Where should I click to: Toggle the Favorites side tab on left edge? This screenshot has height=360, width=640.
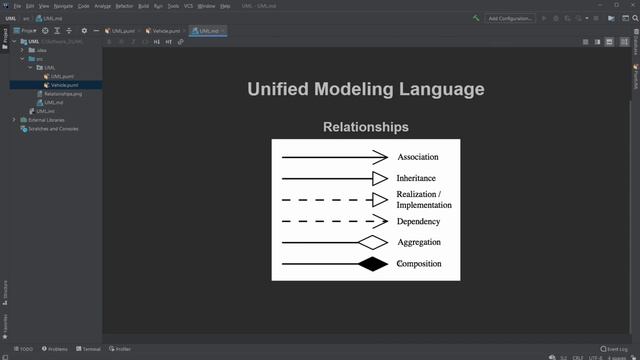coord(5,327)
